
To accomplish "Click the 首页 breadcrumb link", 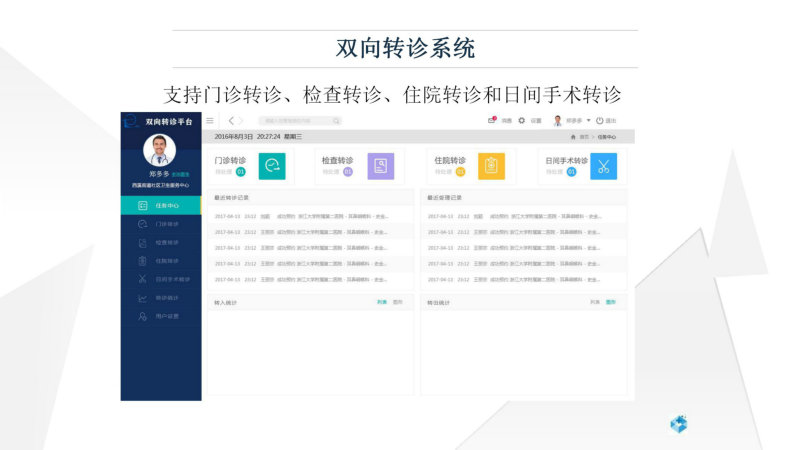I will click(584, 137).
